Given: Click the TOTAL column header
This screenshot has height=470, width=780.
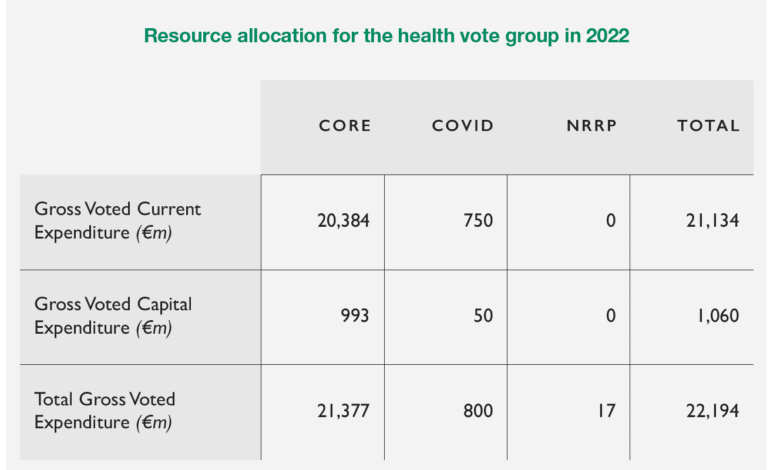Looking at the screenshot, I should pos(708,126).
